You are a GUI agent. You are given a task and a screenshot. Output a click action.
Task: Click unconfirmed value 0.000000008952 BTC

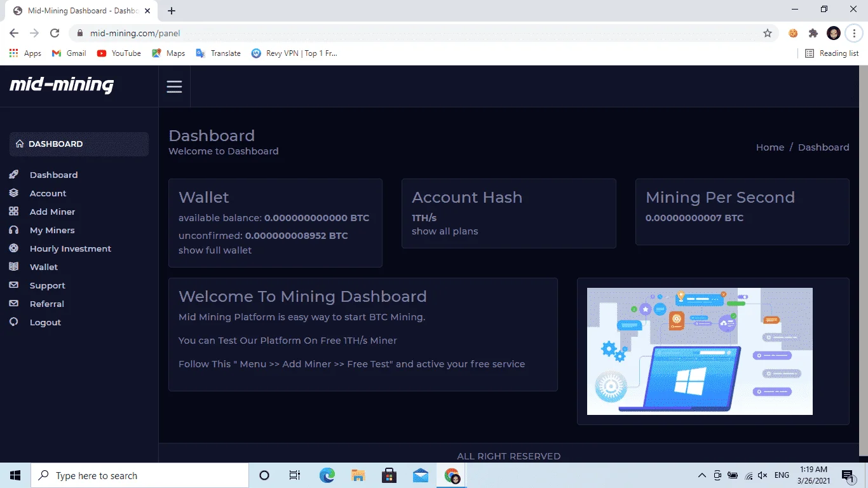(x=297, y=236)
